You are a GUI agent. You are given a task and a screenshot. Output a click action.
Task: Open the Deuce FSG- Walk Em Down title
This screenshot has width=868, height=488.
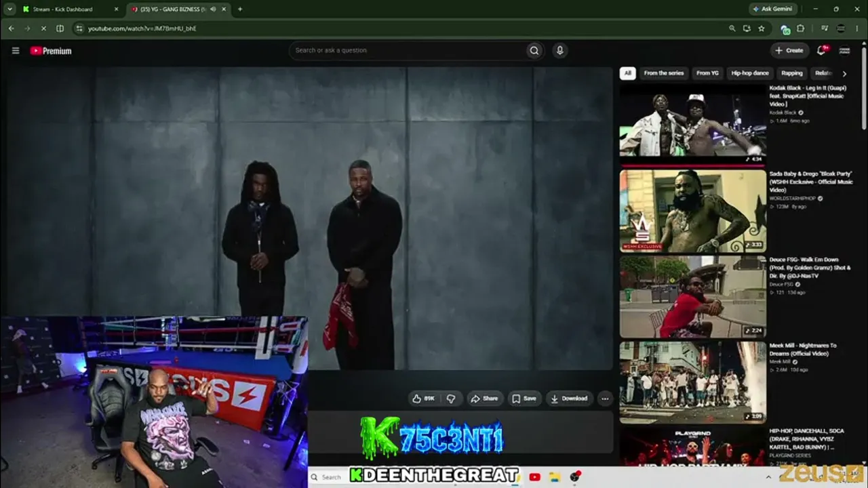coord(810,268)
